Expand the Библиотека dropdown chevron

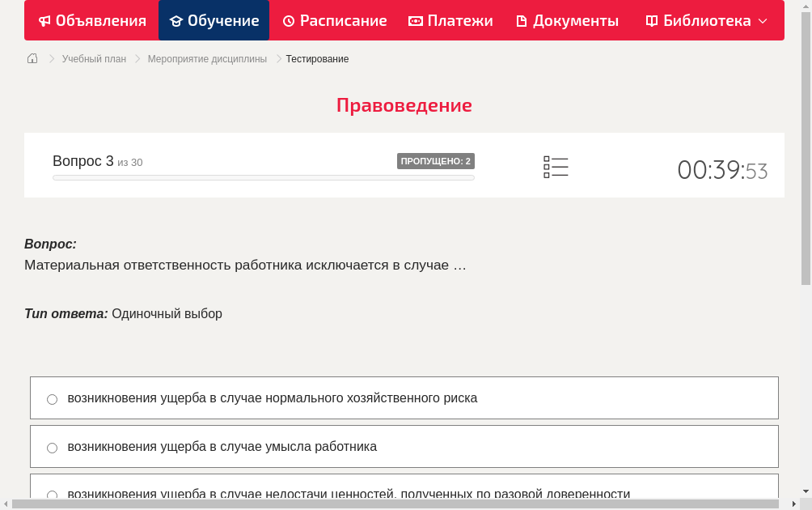point(760,22)
